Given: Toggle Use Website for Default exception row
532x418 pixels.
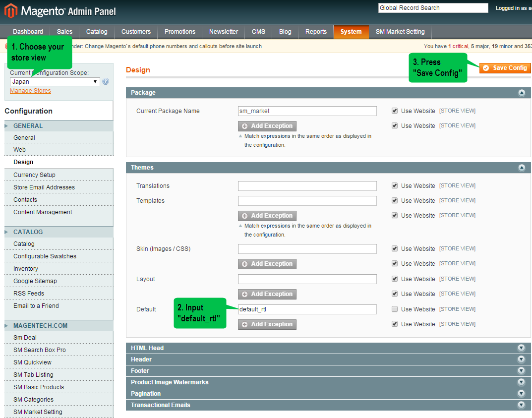Looking at the screenshot, I should click(x=395, y=324).
